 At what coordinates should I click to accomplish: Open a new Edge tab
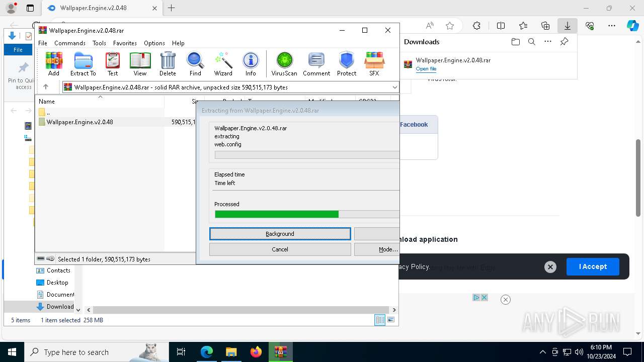point(172,8)
